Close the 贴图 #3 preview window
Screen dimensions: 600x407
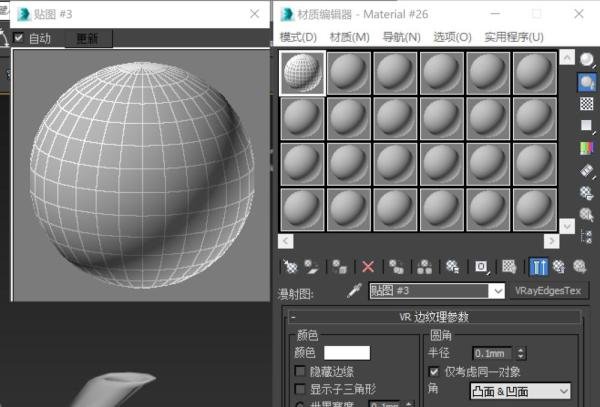254,14
